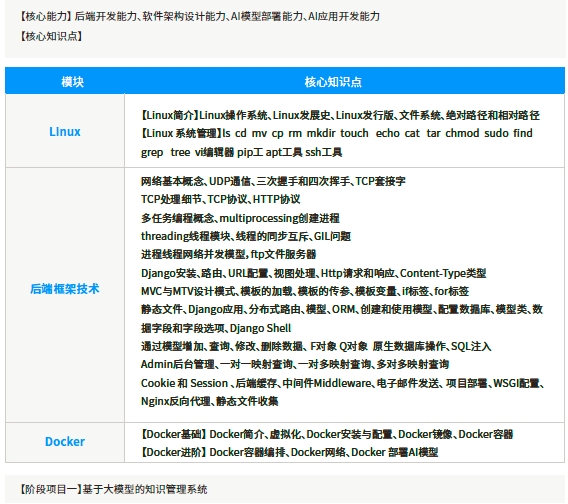Viewport: 568px width, 504px height.
Task: Click the grep tree vi编辑器 line
Action: pos(241,152)
